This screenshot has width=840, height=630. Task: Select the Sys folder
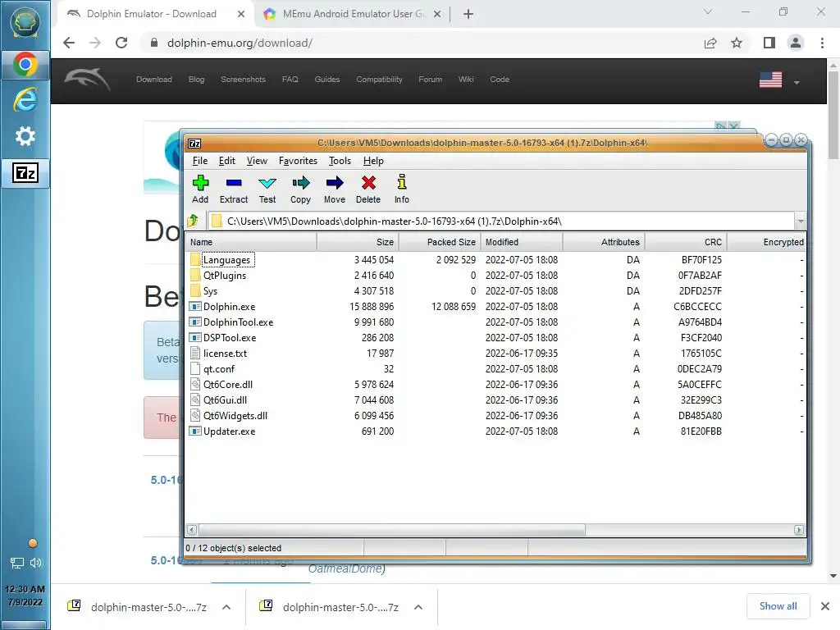coord(210,291)
